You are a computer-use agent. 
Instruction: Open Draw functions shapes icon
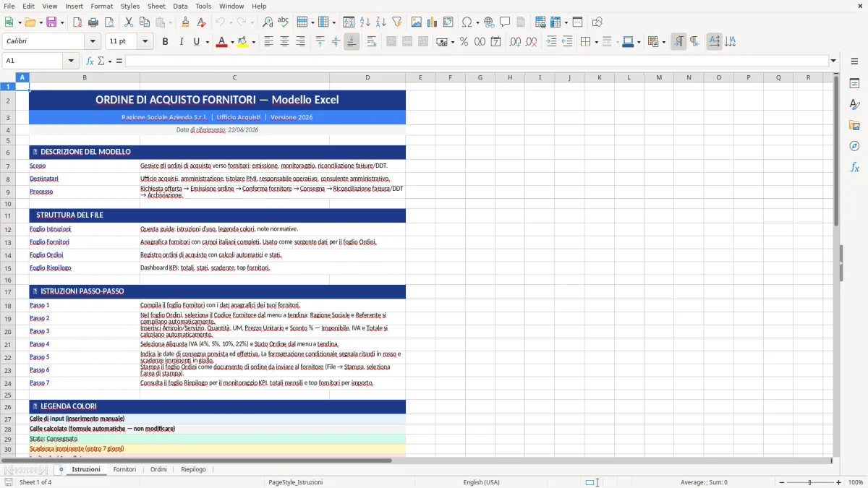click(597, 22)
